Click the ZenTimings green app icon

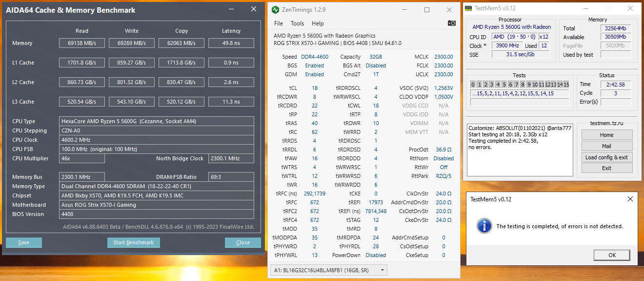[276, 9]
